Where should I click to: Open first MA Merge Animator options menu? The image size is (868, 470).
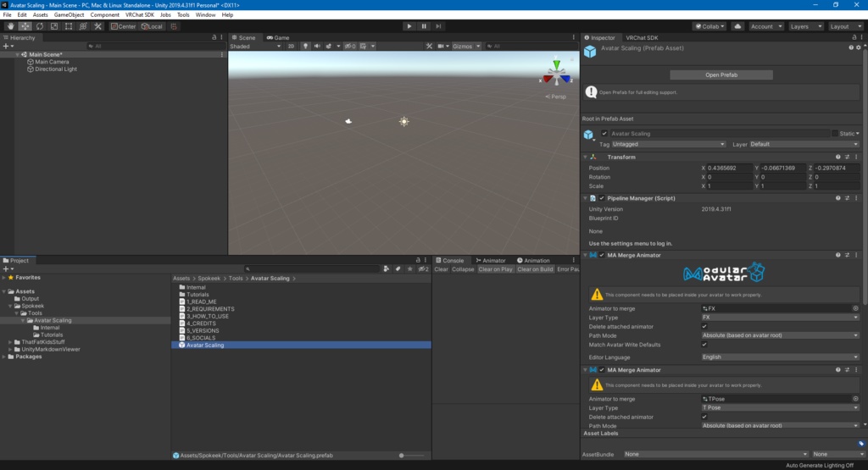point(856,255)
